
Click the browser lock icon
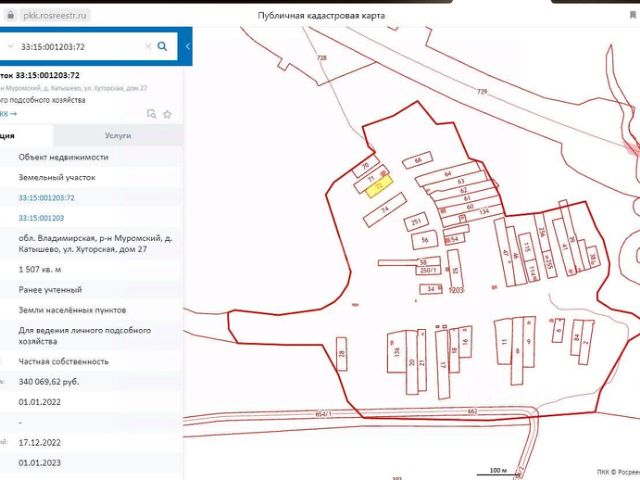tap(11, 16)
